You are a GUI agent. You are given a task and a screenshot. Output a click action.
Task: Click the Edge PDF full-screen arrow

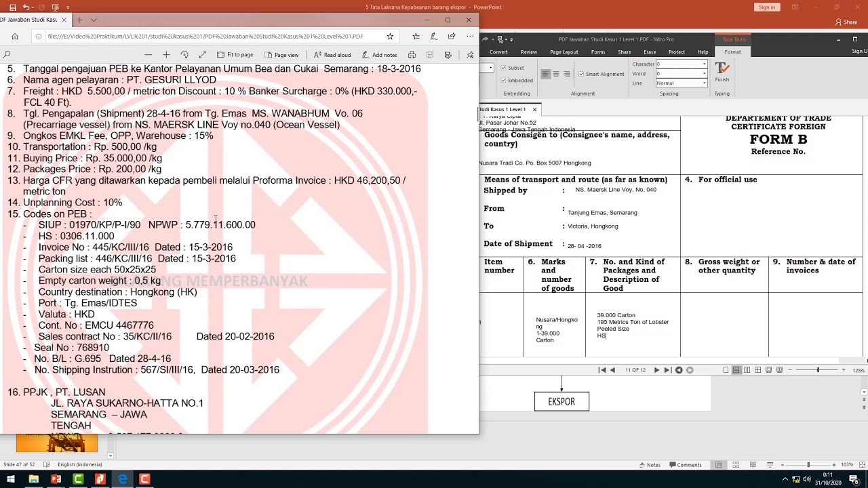(x=202, y=55)
